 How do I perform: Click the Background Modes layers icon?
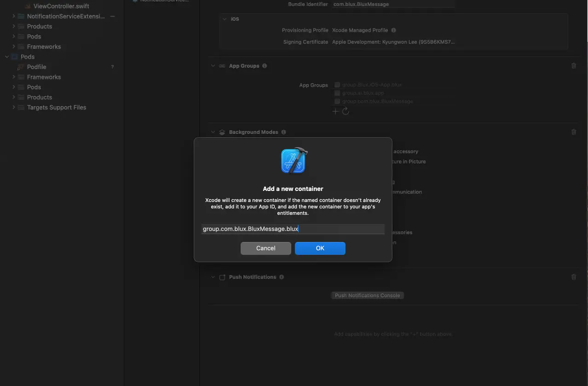[x=222, y=132]
